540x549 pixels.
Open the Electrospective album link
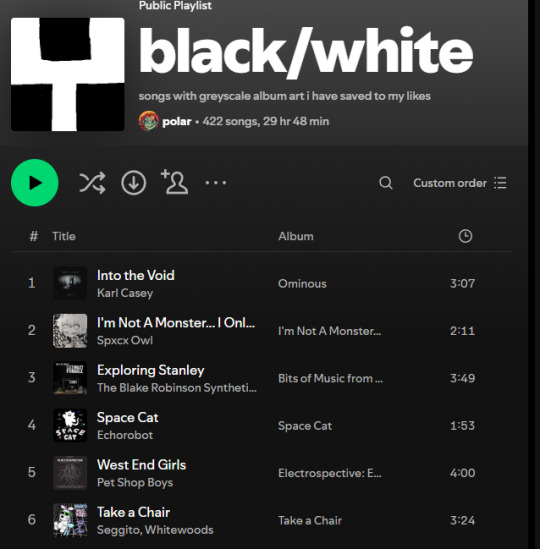coord(330,473)
